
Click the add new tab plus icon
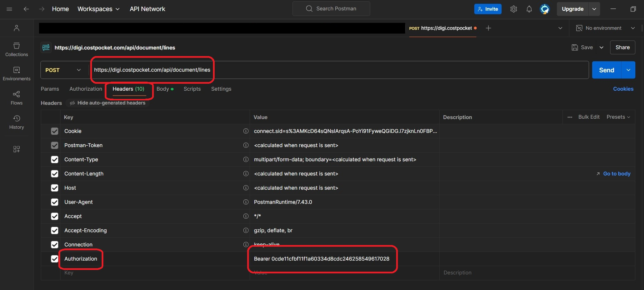(488, 28)
